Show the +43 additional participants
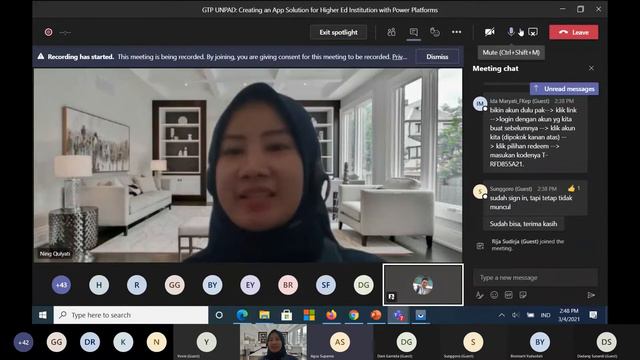Image resolution: width=640 pixels, height=360 pixels. pyautogui.click(x=61, y=285)
